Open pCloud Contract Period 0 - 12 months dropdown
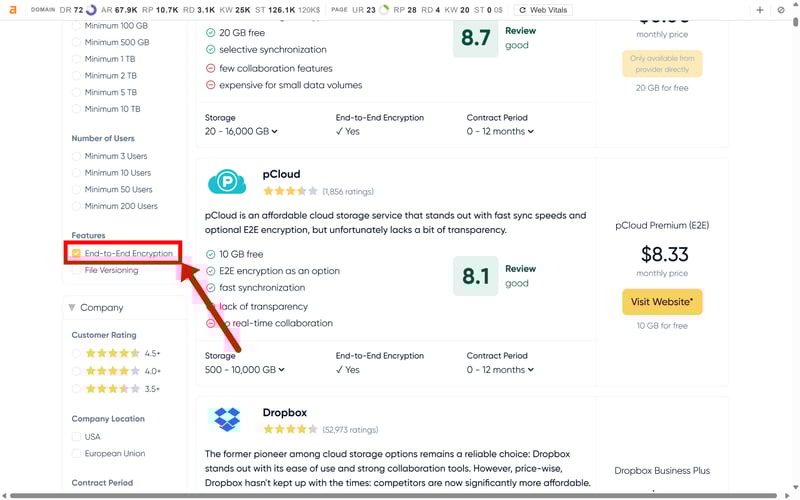Image resolution: width=800 pixels, height=500 pixels. coord(500,370)
